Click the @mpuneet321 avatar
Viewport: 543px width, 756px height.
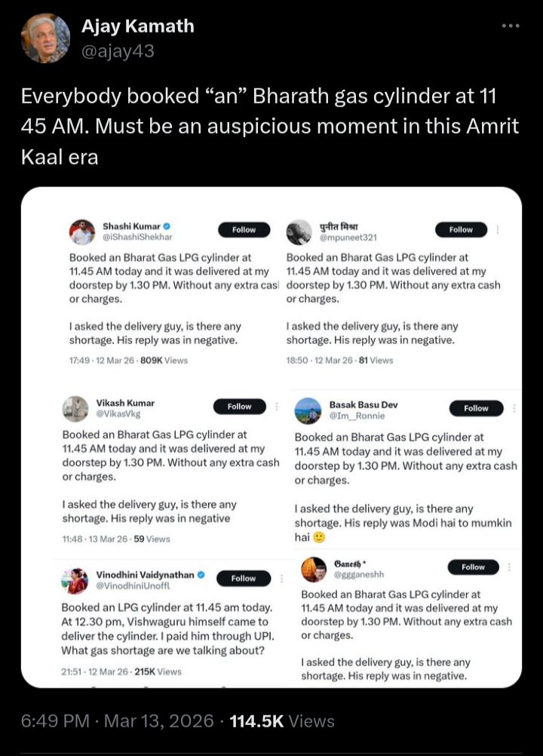tap(299, 232)
